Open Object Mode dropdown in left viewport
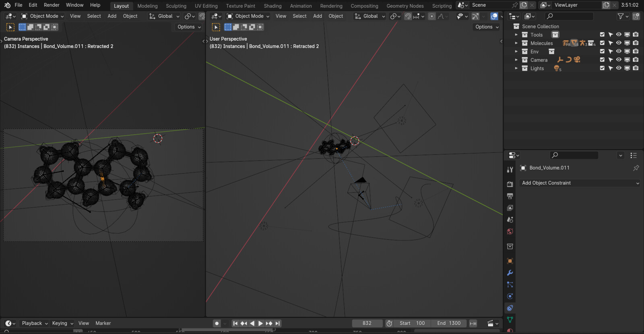The width and height of the screenshot is (644, 334). pyautogui.click(x=42, y=16)
